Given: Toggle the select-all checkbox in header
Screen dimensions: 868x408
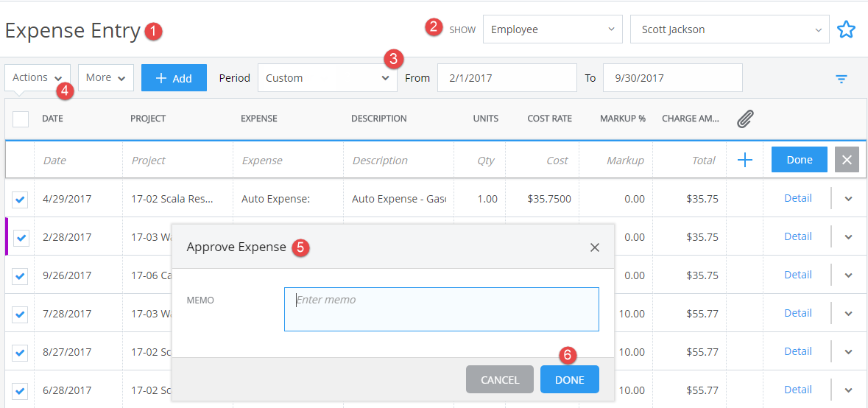Looking at the screenshot, I should 21,119.
